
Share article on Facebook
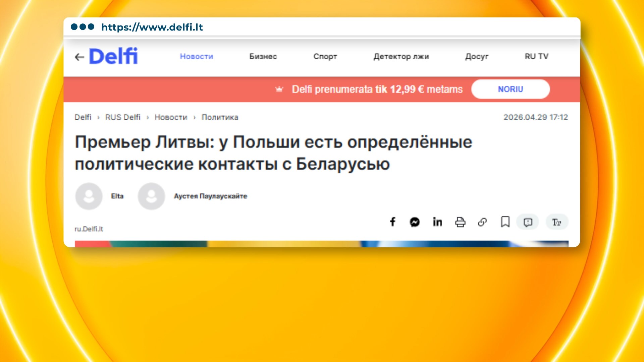pyautogui.click(x=393, y=222)
